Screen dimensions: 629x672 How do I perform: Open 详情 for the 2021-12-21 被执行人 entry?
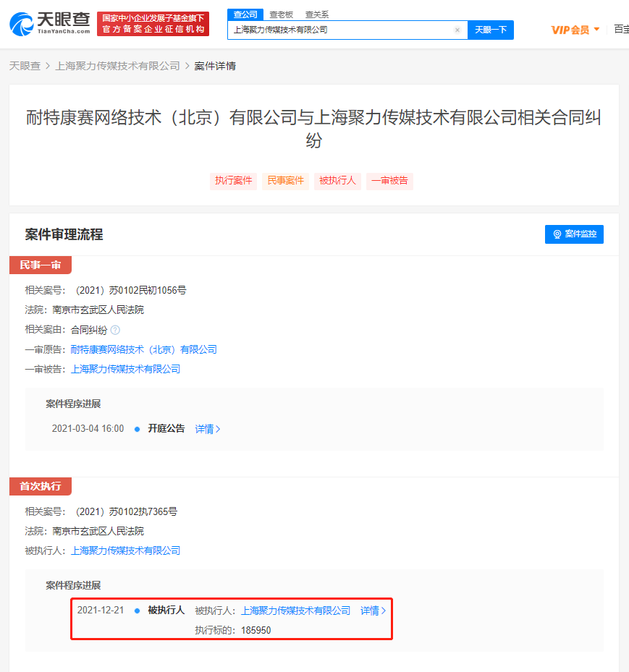[x=373, y=611]
